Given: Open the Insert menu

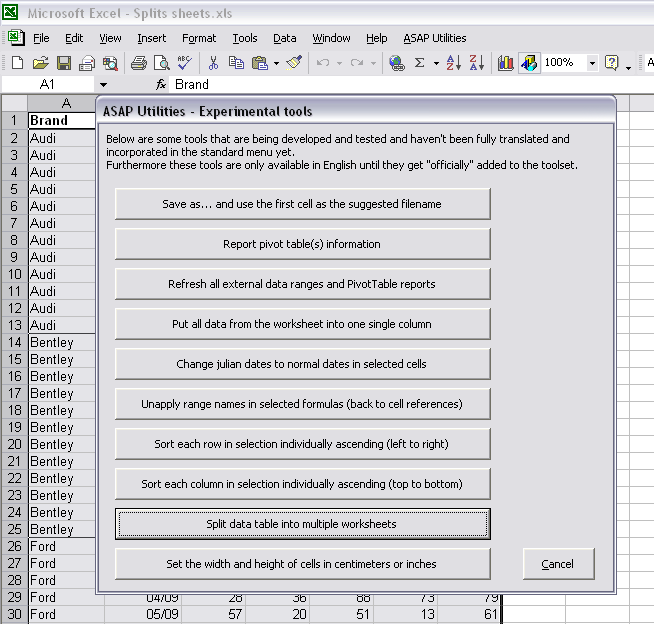Looking at the screenshot, I should (x=152, y=38).
